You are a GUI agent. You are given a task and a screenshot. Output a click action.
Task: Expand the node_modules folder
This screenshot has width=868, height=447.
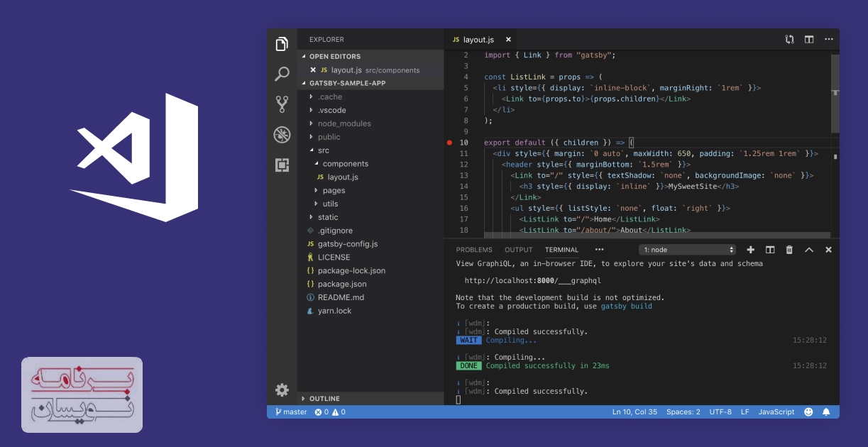click(370, 123)
